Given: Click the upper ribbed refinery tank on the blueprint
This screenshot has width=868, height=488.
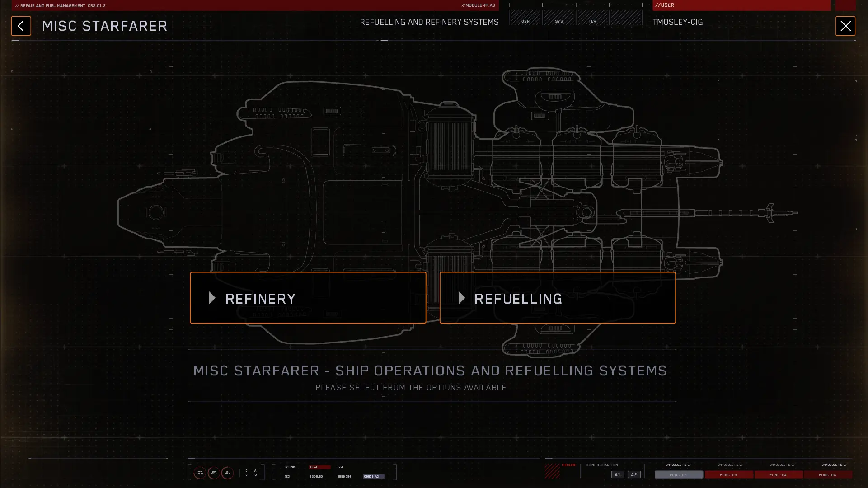Looking at the screenshot, I should [x=450, y=147].
